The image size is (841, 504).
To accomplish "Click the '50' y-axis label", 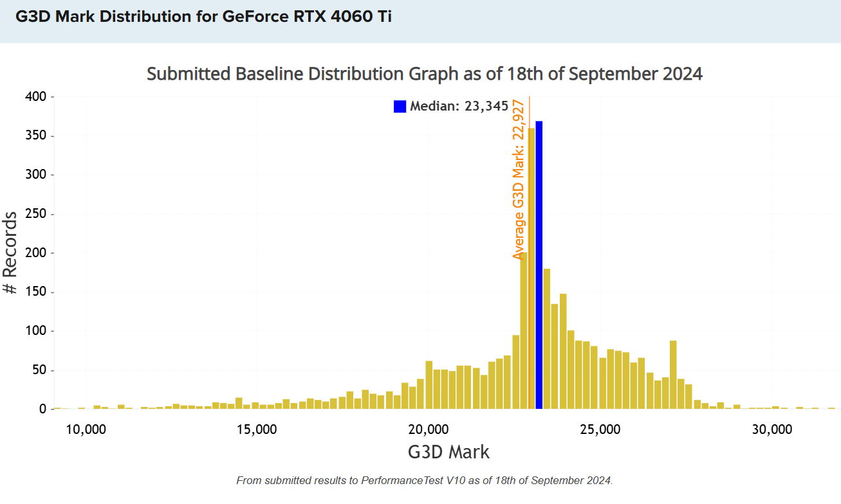I will coord(39,370).
